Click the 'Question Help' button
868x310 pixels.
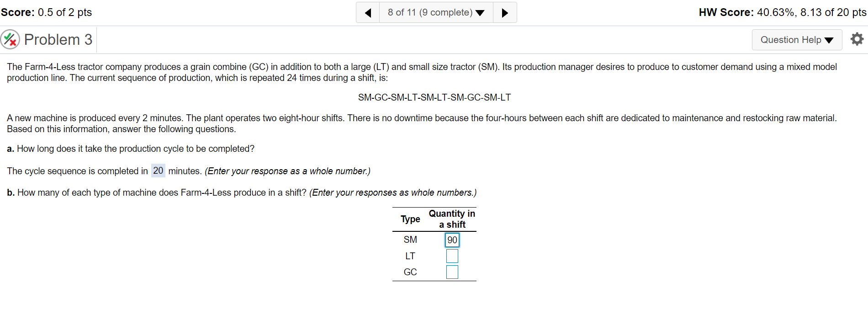coord(797,40)
